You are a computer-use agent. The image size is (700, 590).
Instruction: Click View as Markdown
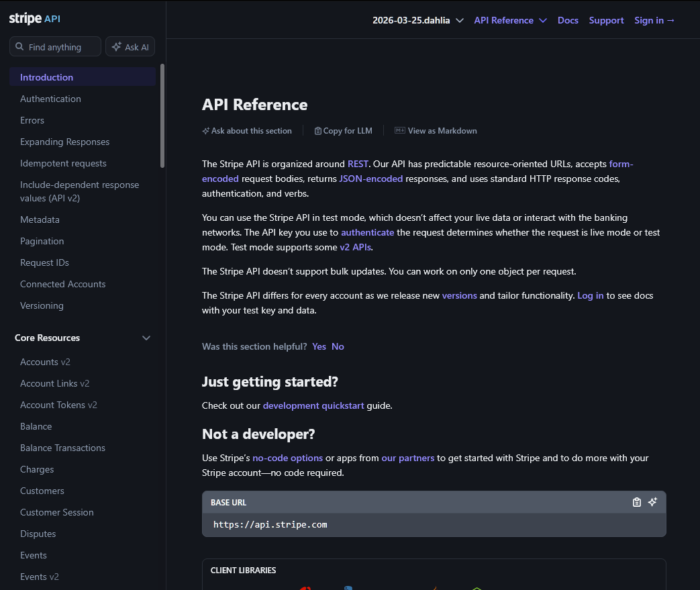click(x=436, y=131)
